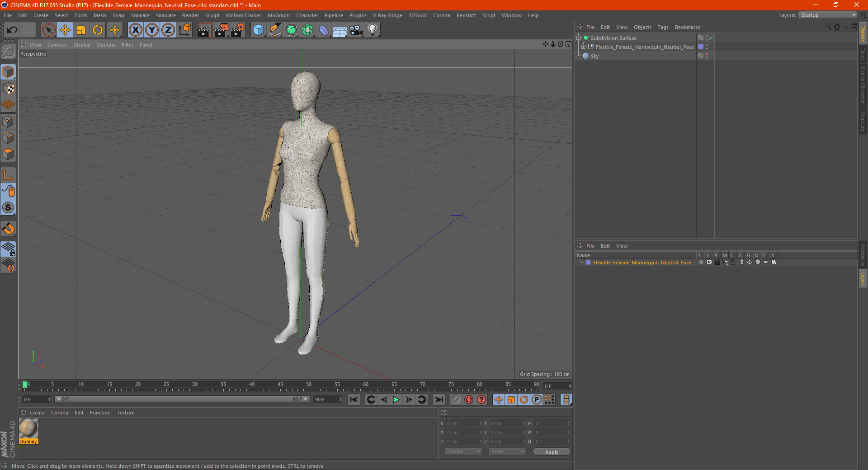Toggle the Snap S icon in left toolbar
Image resolution: width=868 pixels, height=470 pixels.
click(x=8, y=208)
